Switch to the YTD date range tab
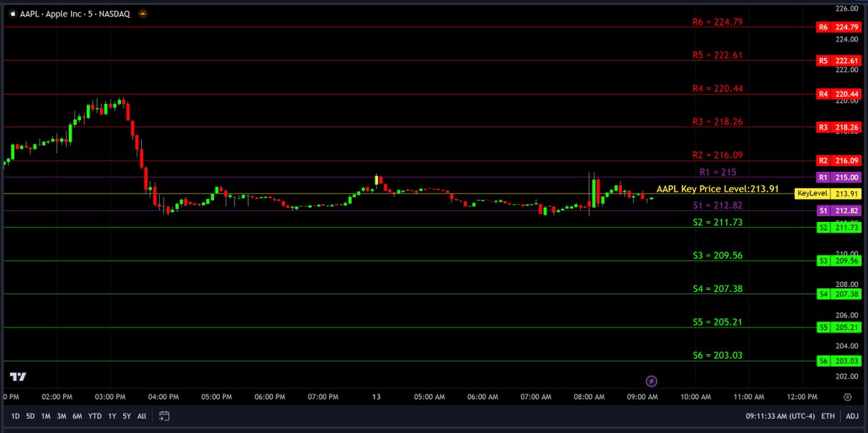The width and height of the screenshot is (868, 433). 93,416
